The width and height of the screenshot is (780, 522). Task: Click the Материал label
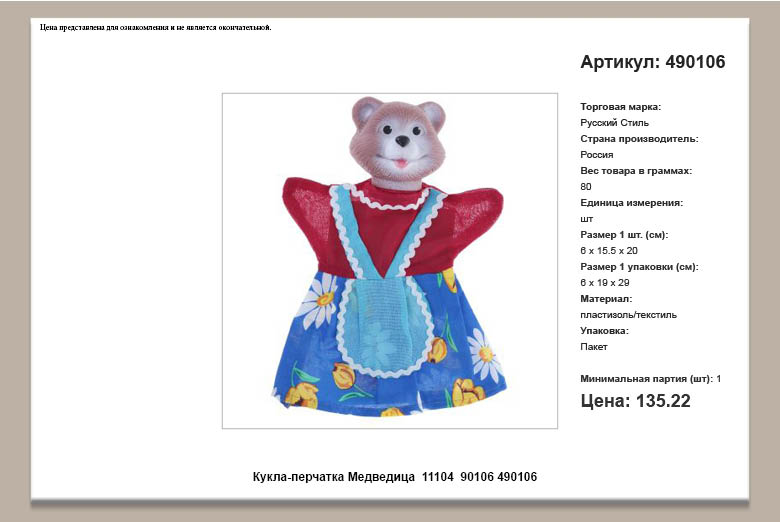tap(606, 299)
